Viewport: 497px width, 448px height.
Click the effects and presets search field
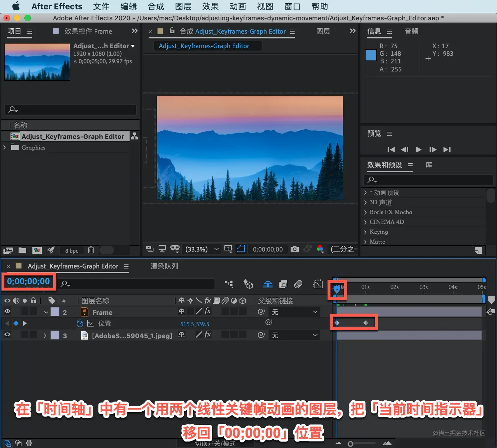pos(428,180)
